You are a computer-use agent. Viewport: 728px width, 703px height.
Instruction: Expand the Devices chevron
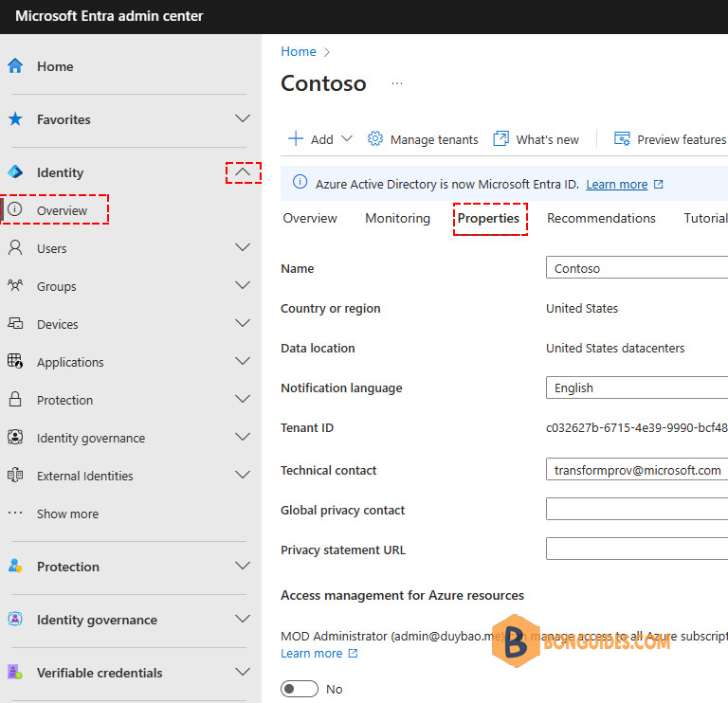pyautogui.click(x=243, y=323)
